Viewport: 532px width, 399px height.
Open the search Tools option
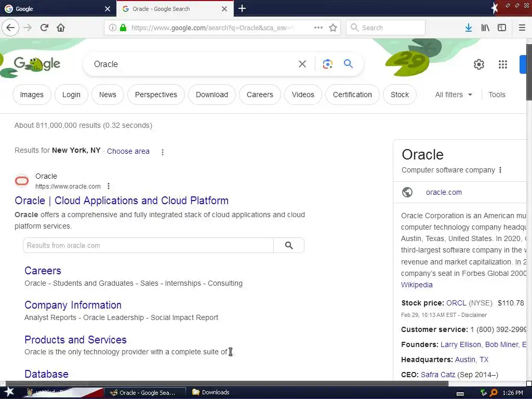tap(497, 95)
